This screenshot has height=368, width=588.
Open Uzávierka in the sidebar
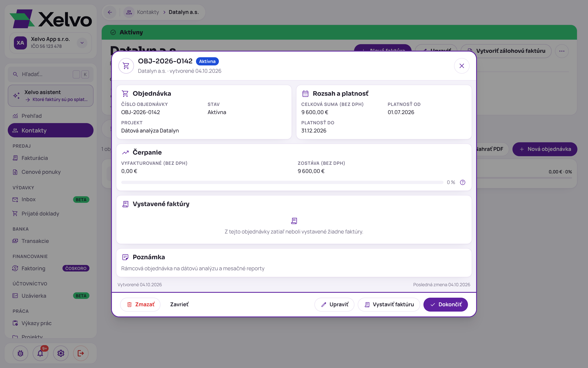(x=51, y=296)
